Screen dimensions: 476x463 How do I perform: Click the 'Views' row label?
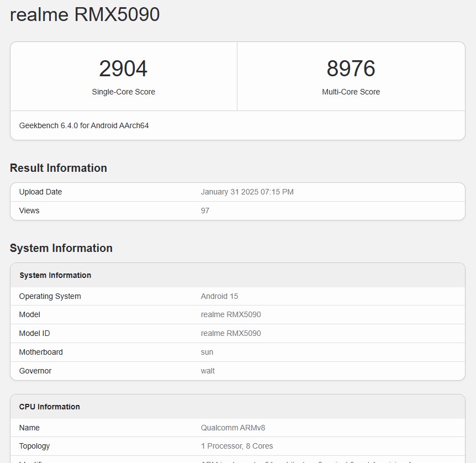[29, 211]
